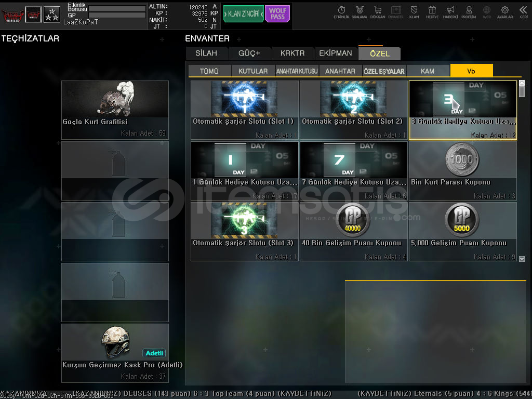Screen dimensions: 532x399
Task: Click the Adetli badge on helmet
Action: [154, 353]
